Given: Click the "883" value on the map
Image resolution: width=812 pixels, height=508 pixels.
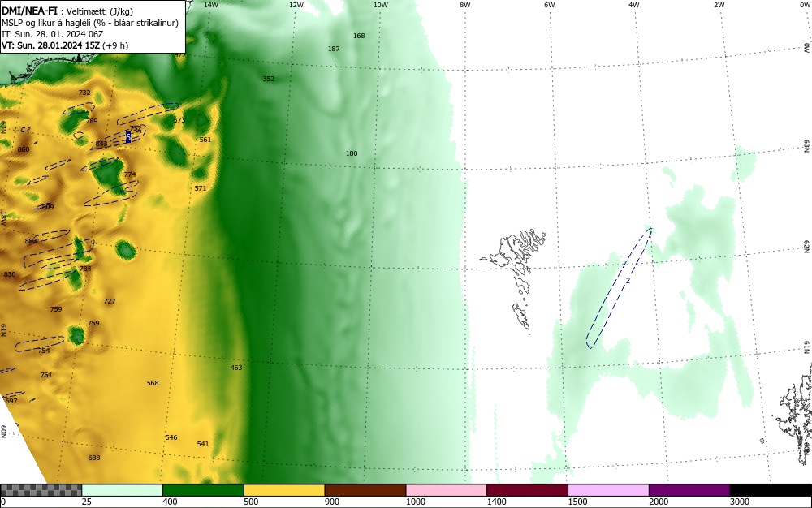Looking at the screenshot, I should (31, 241).
